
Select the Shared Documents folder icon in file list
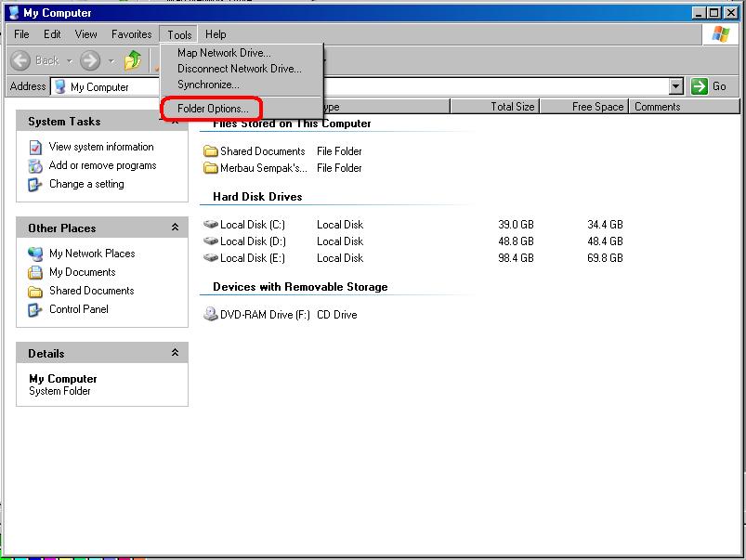tap(210, 151)
